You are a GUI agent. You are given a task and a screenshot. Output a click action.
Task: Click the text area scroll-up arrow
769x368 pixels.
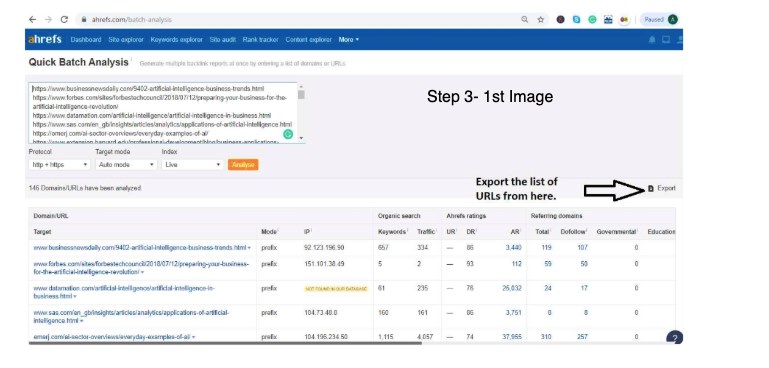tap(301, 86)
